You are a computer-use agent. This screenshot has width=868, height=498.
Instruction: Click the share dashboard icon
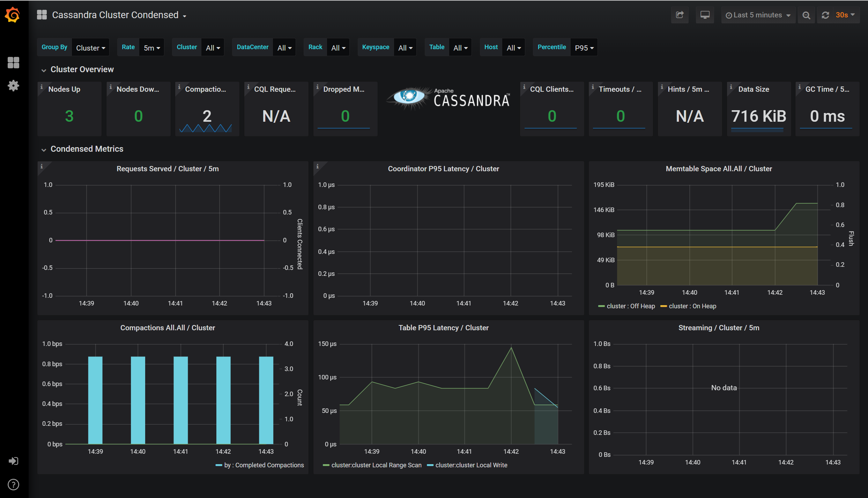click(680, 15)
